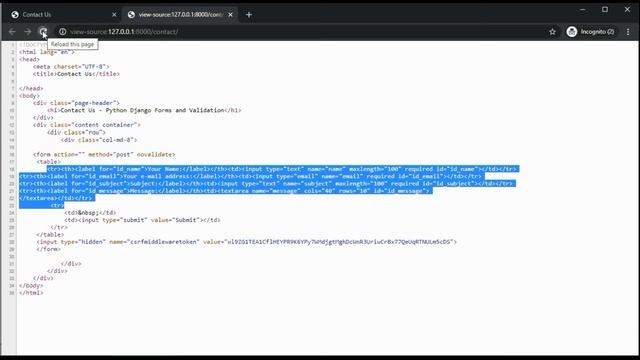The height and width of the screenshot is (360, 640).
Task: Reload this page with the refresh icon
Action: click(x=43, y=31)
